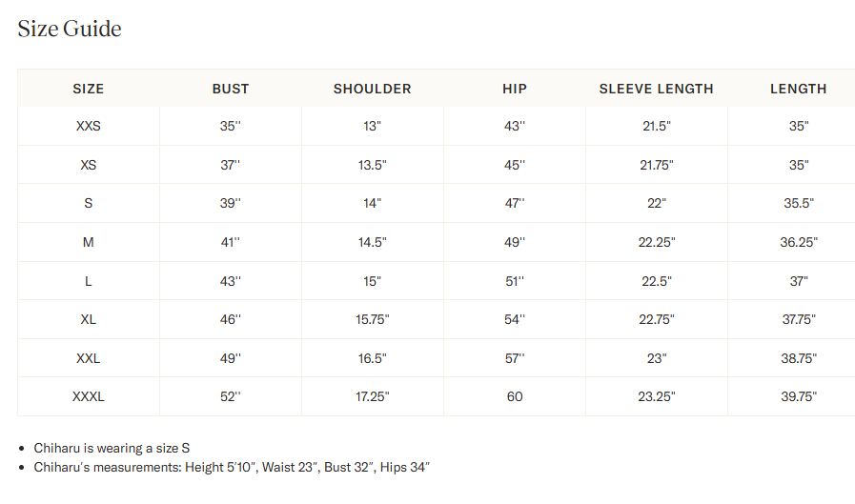The image size is (855, 504).
Task: Click the 22.25" sleeve length cell
Action: [657, 242]
